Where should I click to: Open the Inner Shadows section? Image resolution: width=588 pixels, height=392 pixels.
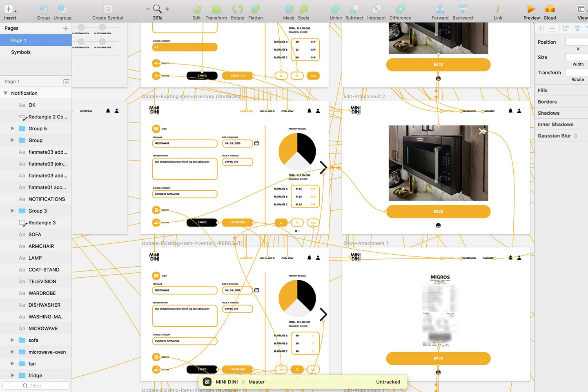point(555,125)
